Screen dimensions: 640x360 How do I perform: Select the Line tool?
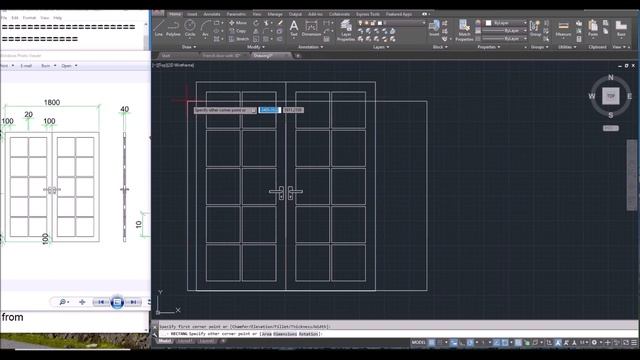(159, 28)
